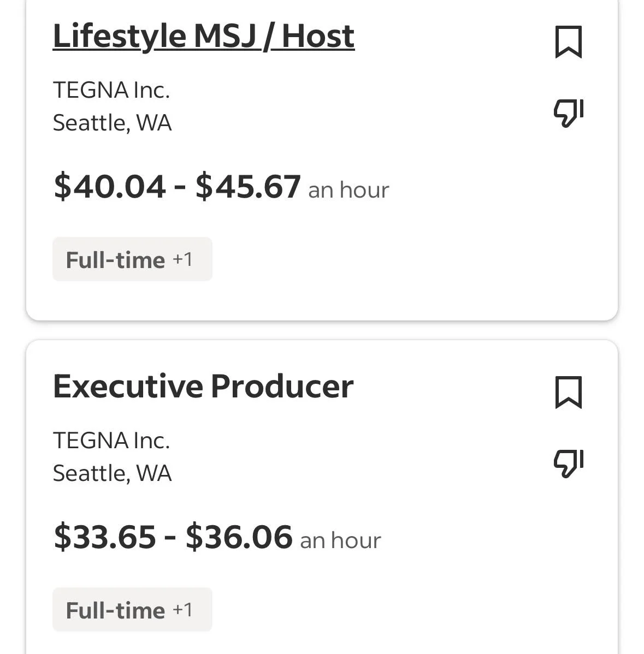Open the Executive Producer job title
Screen dimensions: 644x654
point(203,387)
